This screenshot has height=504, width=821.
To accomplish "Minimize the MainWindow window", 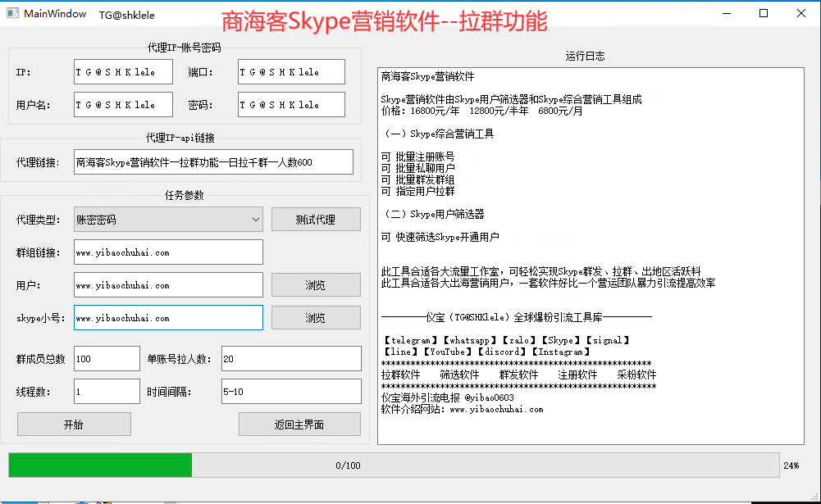I will coord(727,14).
